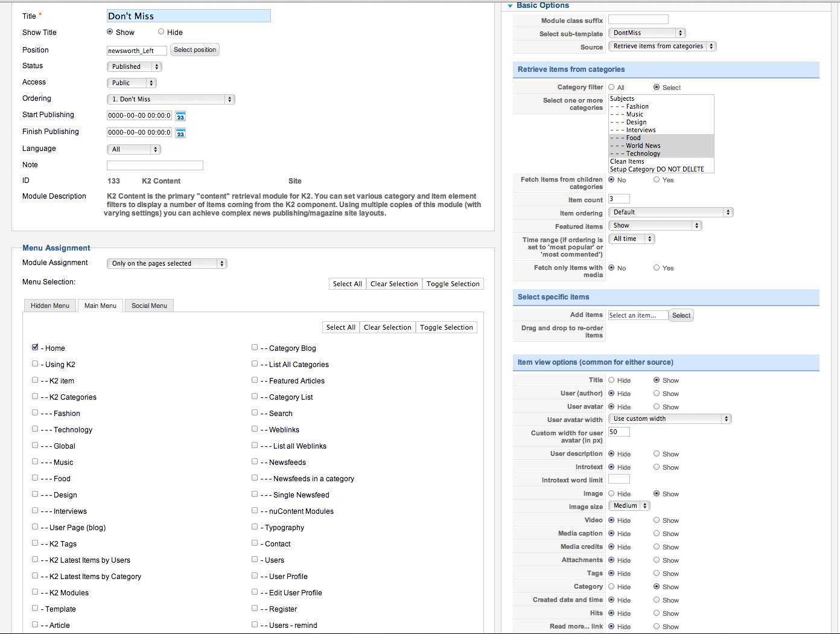Open Start Publishing calendar icon
Screen dimensions: 840x634
(x=180, y=116)
